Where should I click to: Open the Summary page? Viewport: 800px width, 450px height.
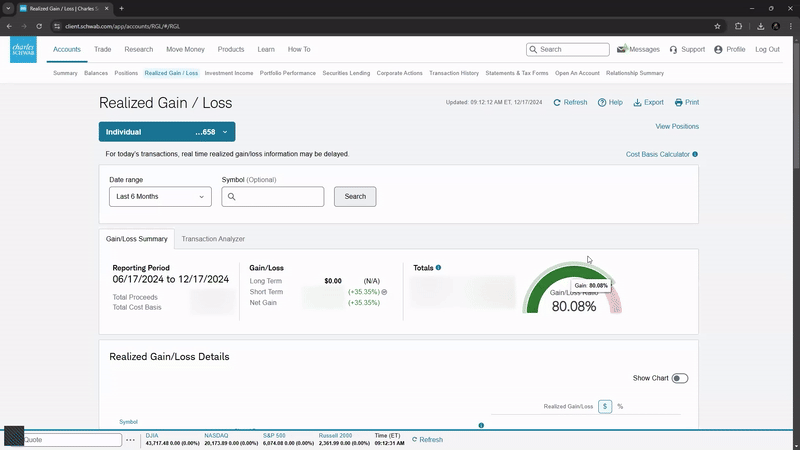[65, 73]
